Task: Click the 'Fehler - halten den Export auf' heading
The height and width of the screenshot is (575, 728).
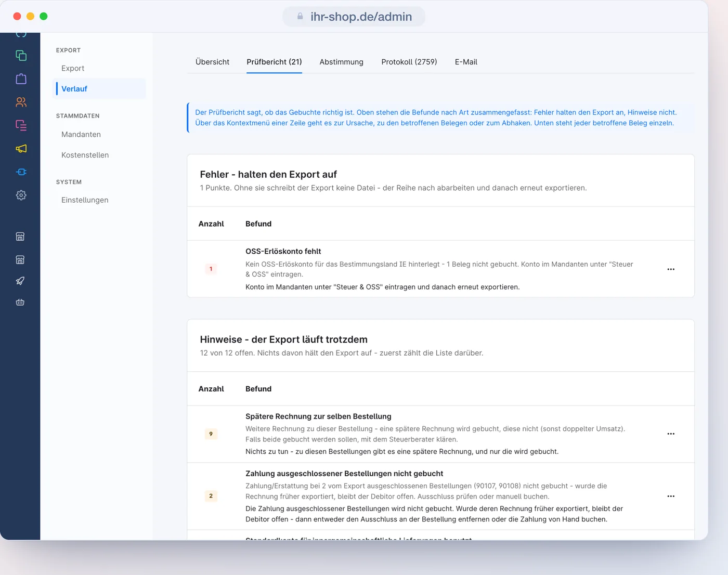Action: [268, 174]
